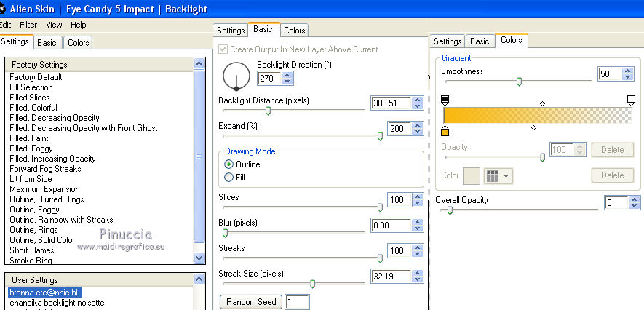Click the Random Seed input field
Viewport: 644px width, 310px height.
pyautogui.click(x=297, y=302)
